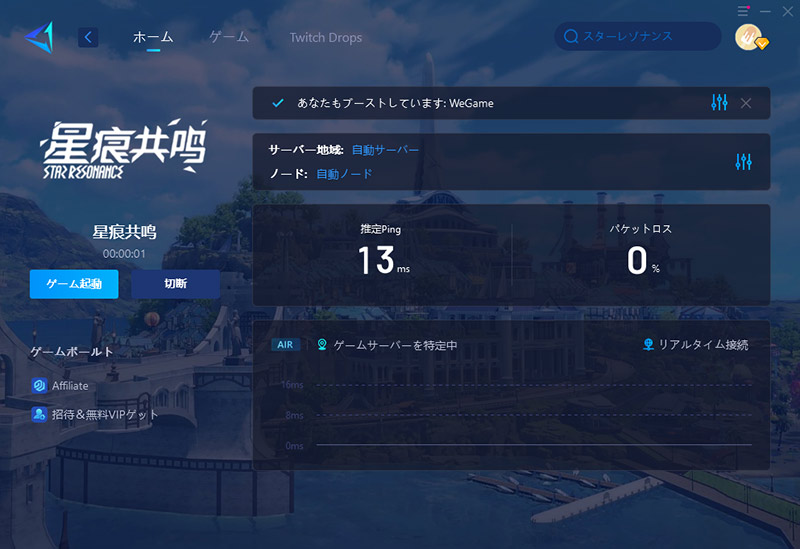Screen dimensions: 800x549
Task: Click the AIR badge
Action: pos(285,345)
